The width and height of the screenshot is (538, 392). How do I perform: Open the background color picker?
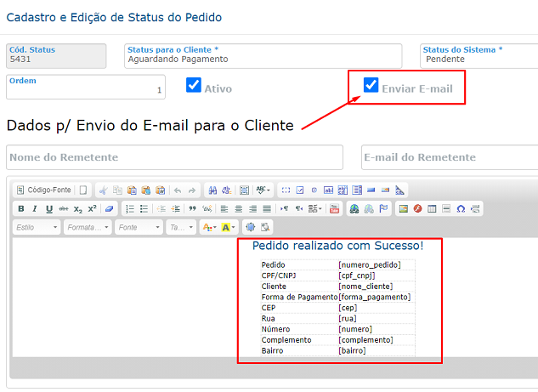pos(229,227)
